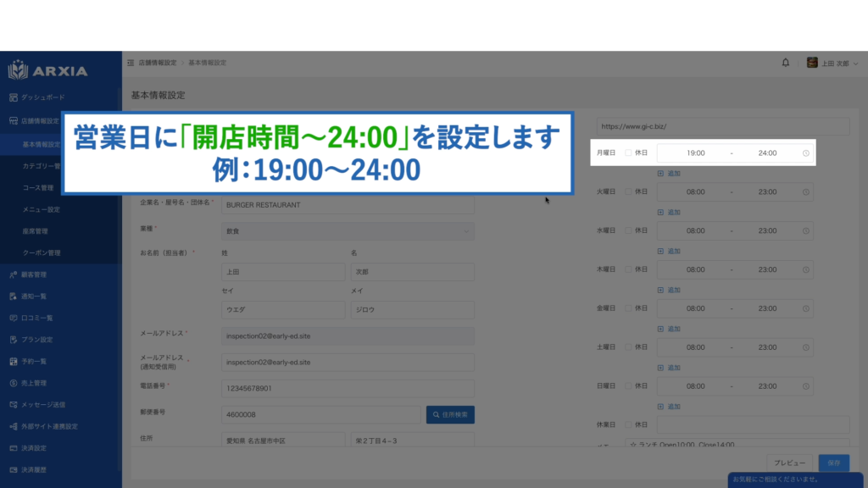Click the ARXIA logo in the sidebar

[47, 70]
